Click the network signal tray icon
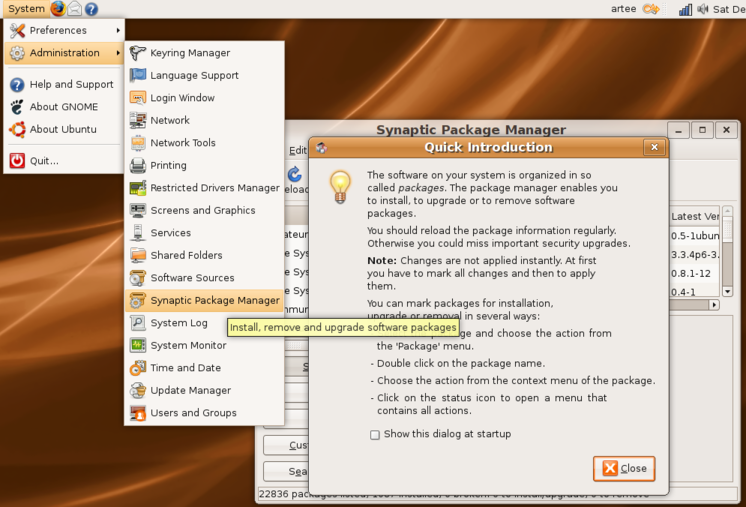The height and width of the screenshot is (507, 746). pos(685,9)
